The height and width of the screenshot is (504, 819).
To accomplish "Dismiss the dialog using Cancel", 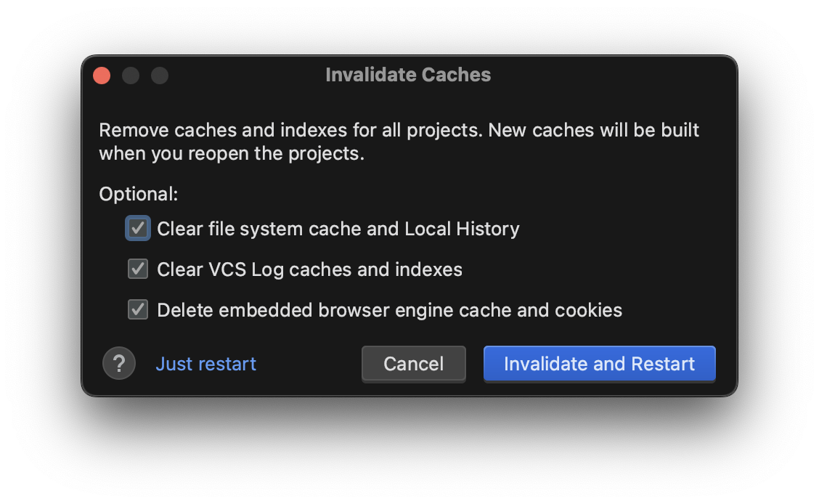I will pos(413,364).
